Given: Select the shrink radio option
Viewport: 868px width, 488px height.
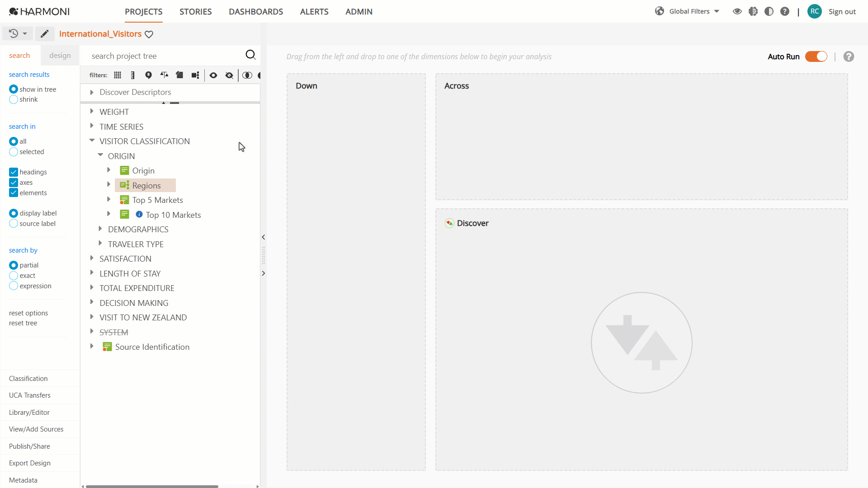Looking at the screenshot, I should click(14, 99).
